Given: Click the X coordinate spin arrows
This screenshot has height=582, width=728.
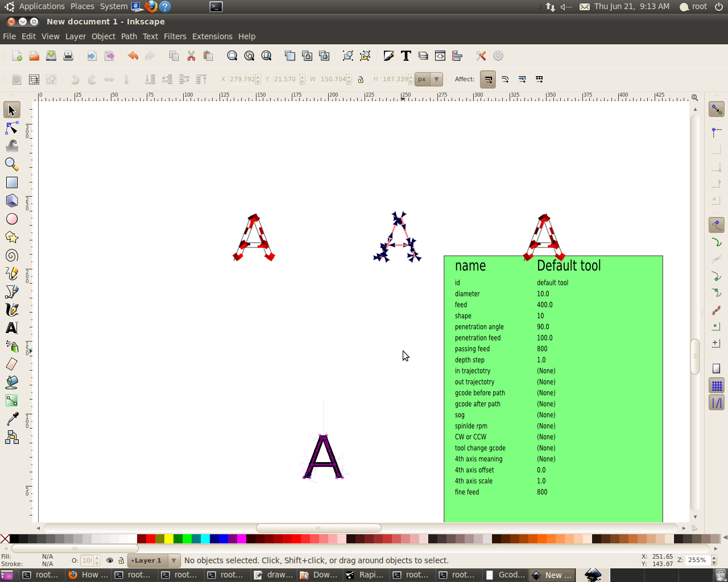Looking at the screenshot, I should (x=258, y=80).
